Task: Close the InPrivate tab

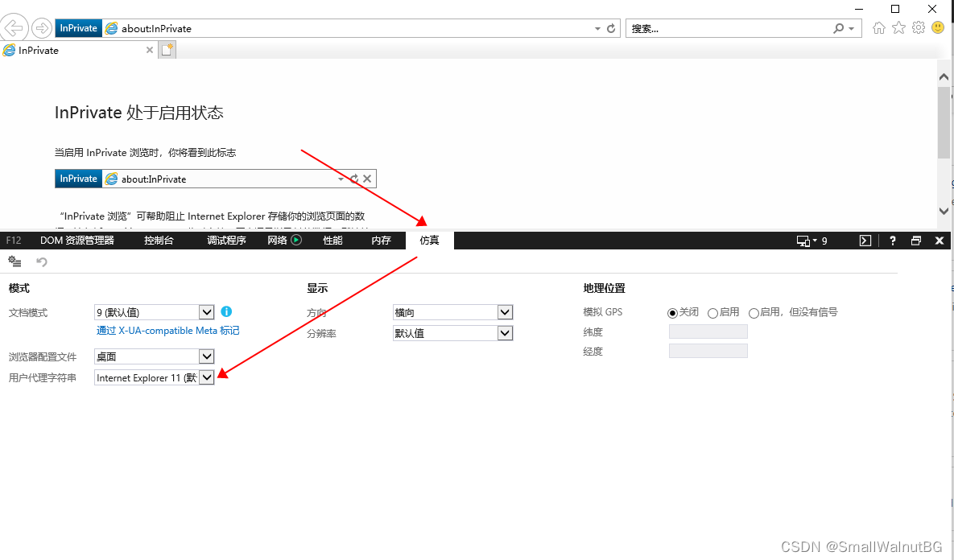Action: point(150,50)
